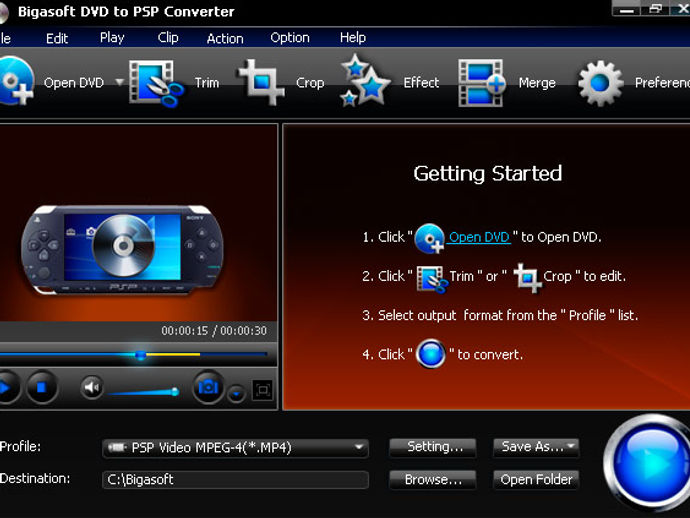
Task: Click the PSP preview image
Action: point(122,250)
